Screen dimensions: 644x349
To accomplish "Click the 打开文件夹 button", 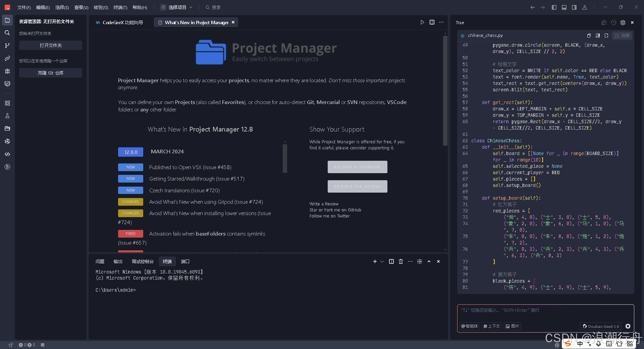I will (x=51, y=45).
